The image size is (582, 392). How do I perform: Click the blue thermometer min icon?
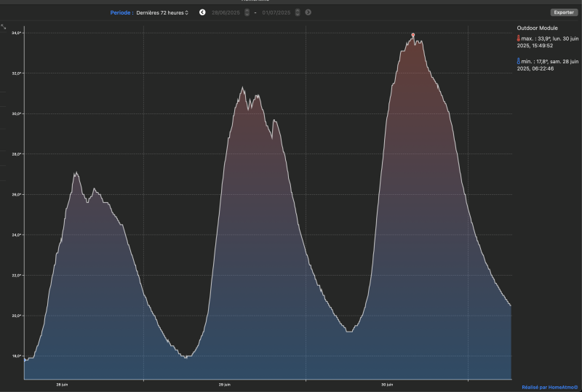519,61
